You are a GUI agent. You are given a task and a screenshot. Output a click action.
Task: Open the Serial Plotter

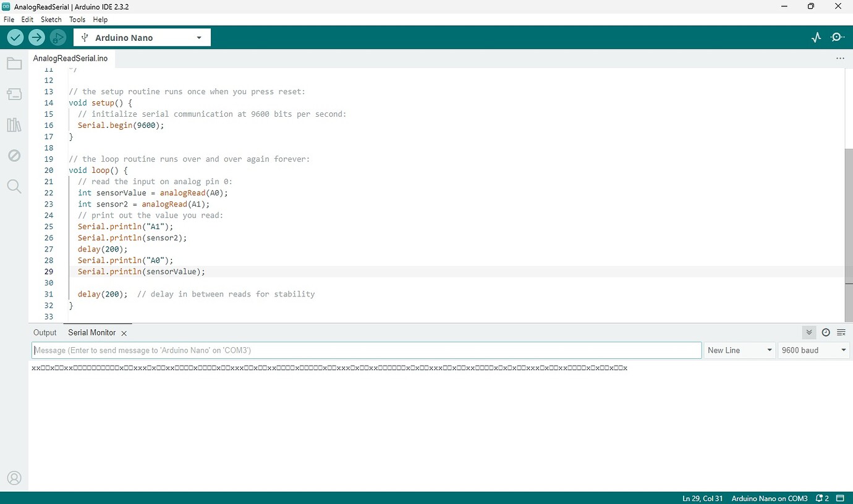817,38
